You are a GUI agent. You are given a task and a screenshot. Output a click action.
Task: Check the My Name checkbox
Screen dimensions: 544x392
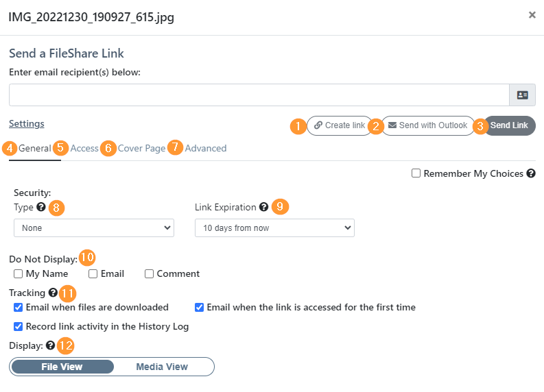pyautogui.click(x=19, y=274)
